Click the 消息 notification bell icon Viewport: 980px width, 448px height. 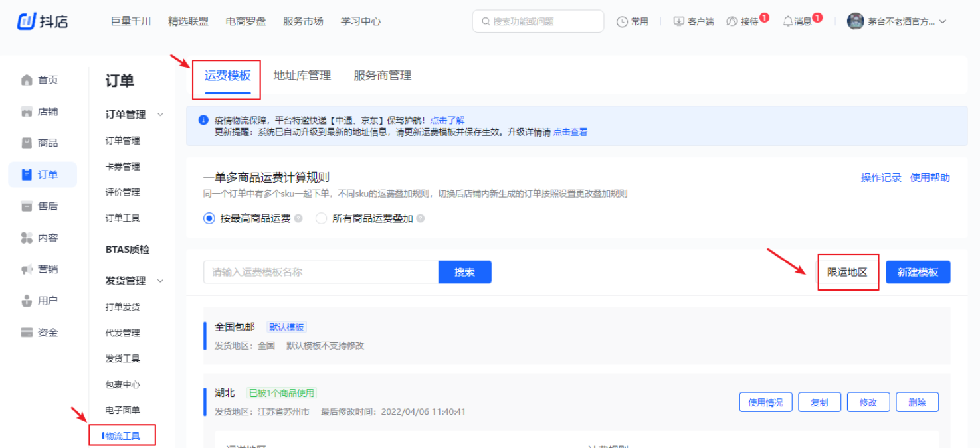coord(788,21)
